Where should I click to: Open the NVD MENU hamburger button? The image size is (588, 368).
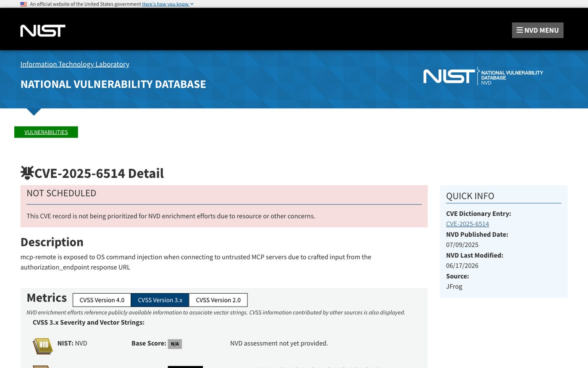coord(538,30)
